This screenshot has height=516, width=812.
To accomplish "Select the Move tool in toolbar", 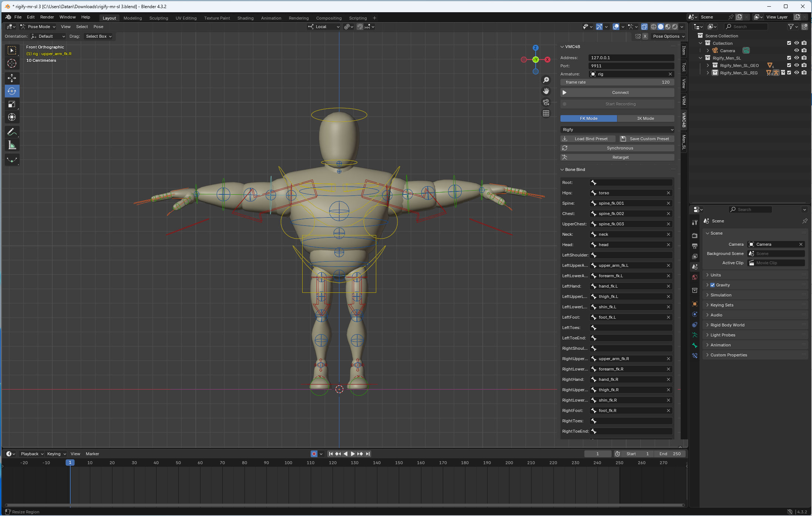I will (12, 78).
